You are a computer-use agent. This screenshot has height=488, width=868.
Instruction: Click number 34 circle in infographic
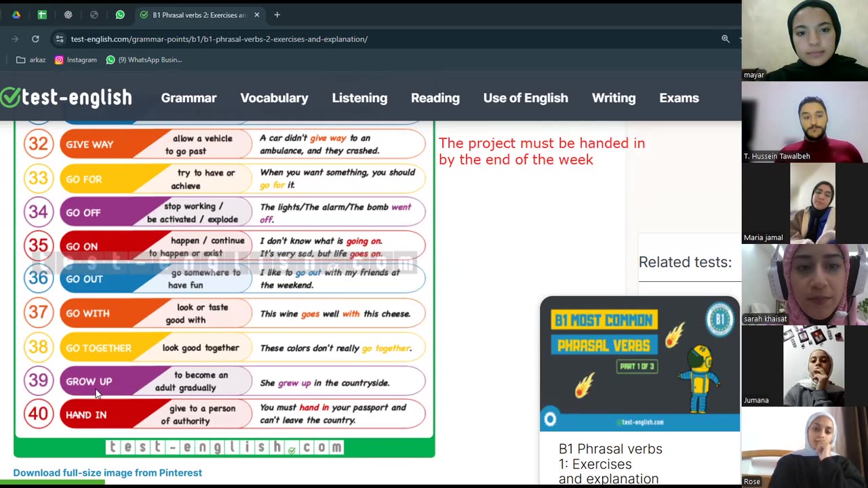pyautogui.click(x=39, y=212)
